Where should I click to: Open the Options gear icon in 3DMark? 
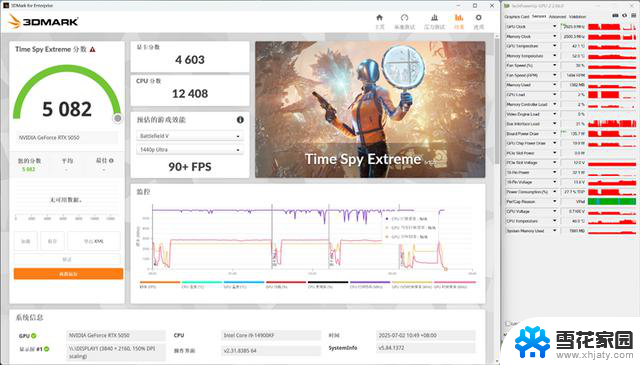(x=478, y=18)
